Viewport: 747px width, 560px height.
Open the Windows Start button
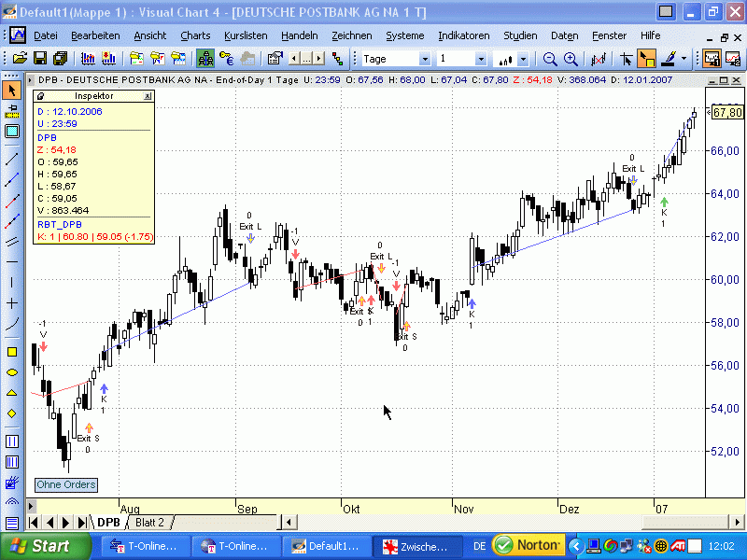click(x=45, y=546)
